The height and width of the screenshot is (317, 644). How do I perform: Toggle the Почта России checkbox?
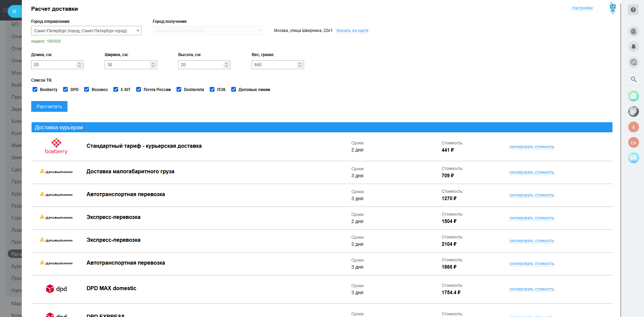pos(139,89)
